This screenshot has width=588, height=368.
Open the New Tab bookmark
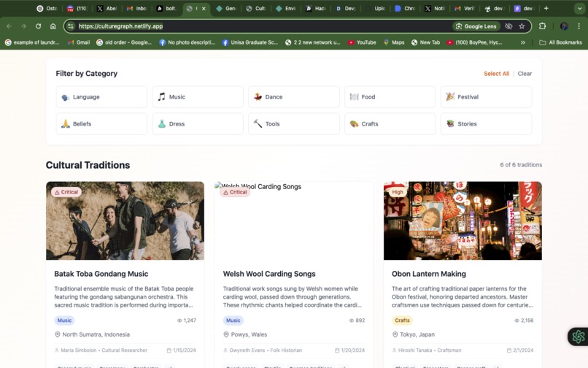[x=425, y=42]
